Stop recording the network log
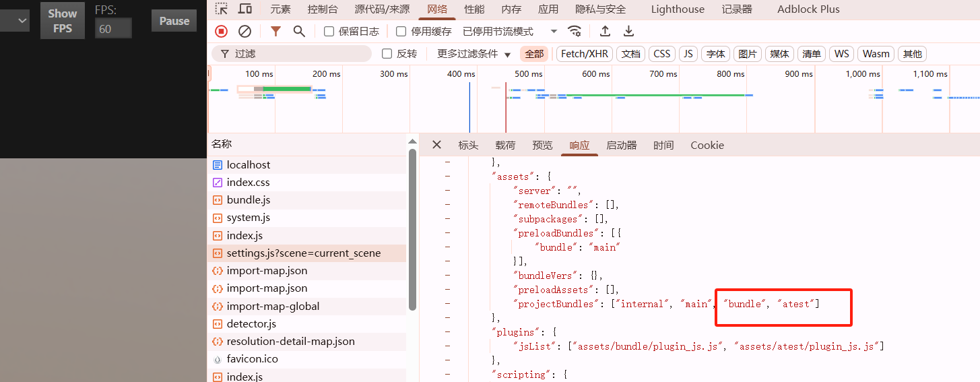This screenshot has height=382, width=980. coord(221,31)
